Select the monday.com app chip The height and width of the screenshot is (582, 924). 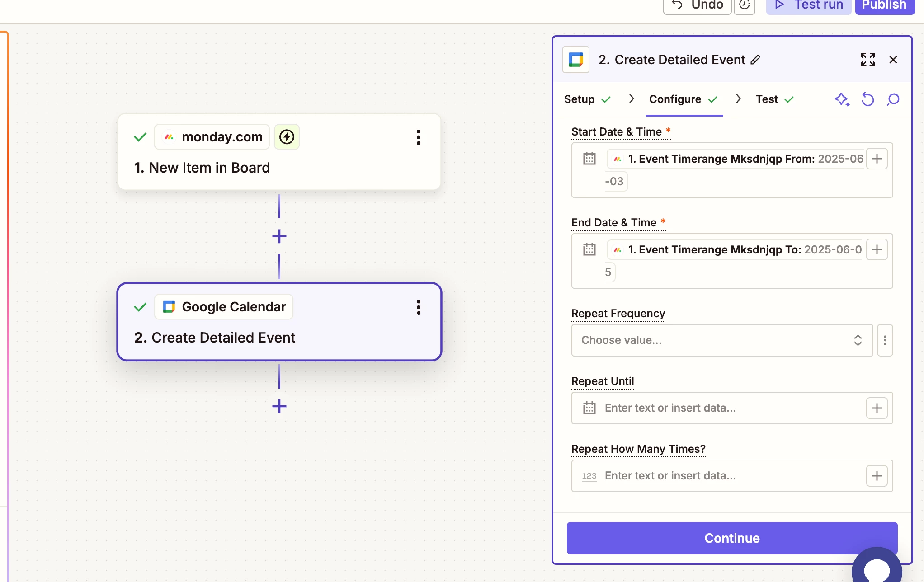click(x=212, y=137)
